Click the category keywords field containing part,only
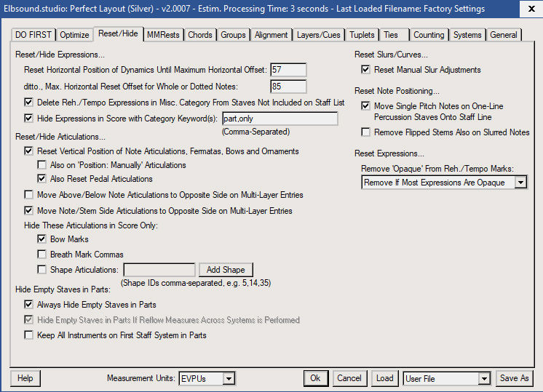Viewport: 543px width, 392px height. (x=279, y=119)
